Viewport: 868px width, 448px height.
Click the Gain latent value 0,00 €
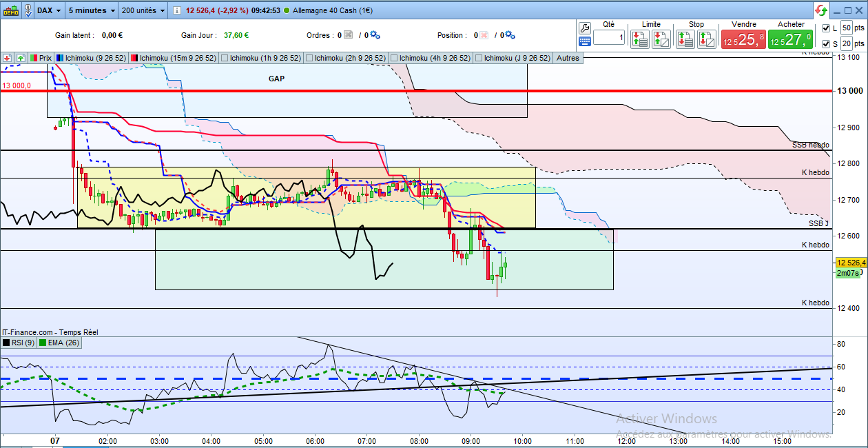[x=112, y=35]
